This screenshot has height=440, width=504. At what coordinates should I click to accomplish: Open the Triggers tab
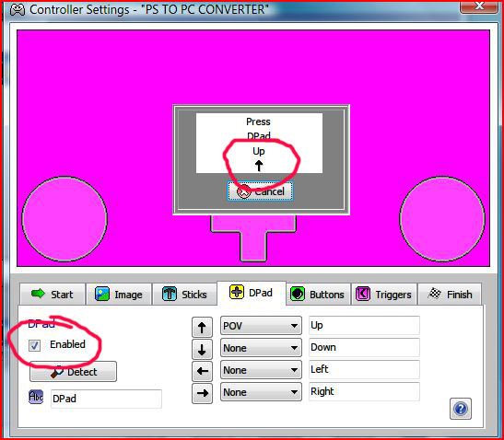(384, 295)
